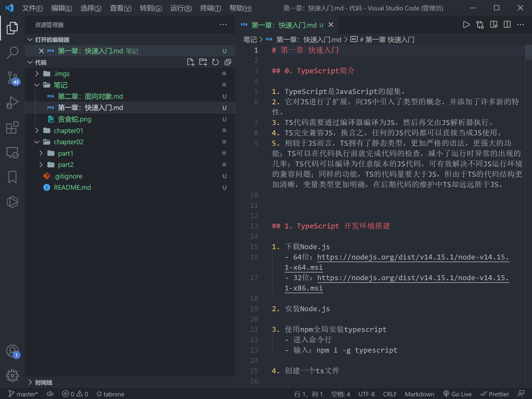The image size is (532, 399).
Task: Start Go Live server
Action: (x=457, y=394)
